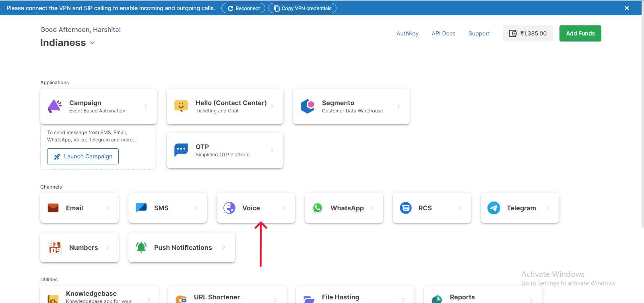Open OTP card chevron arrow
The width and height of the screenshot is (644, 303).
pos(272,150)
